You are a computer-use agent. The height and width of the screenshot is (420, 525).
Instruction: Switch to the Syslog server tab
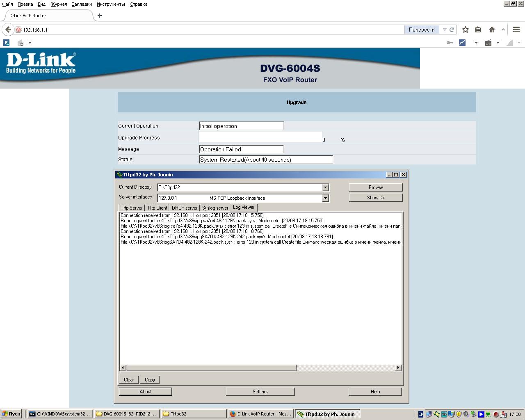point(215,208)
